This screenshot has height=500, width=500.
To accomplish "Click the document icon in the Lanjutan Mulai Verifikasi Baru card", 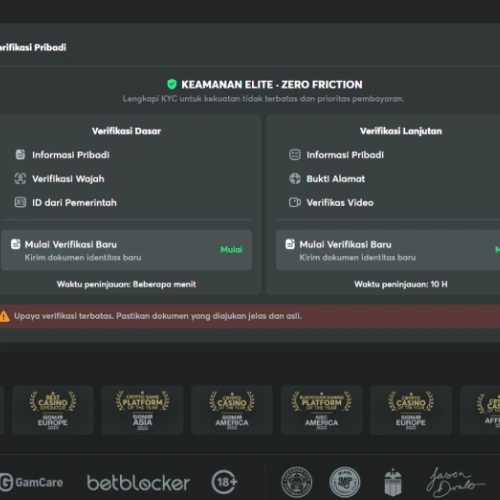I will tap(290, 244).
